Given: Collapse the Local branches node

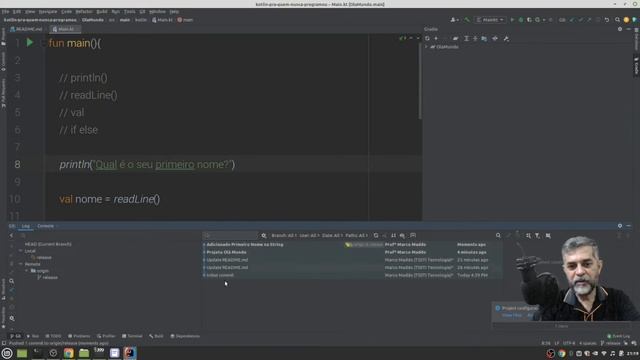Looking at the screenshot, I should click(x=21, y=251).
